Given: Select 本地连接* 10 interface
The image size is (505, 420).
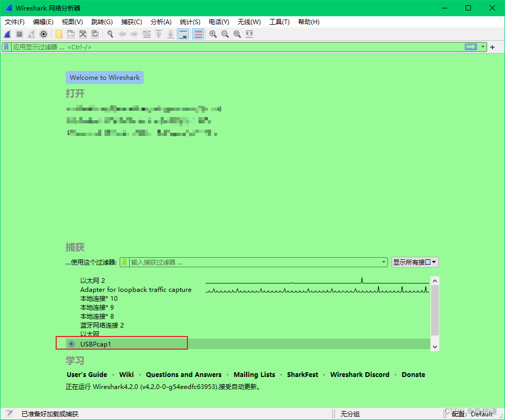Looking at the screenshot, I should pyautogui.click(x=99, y=299).
